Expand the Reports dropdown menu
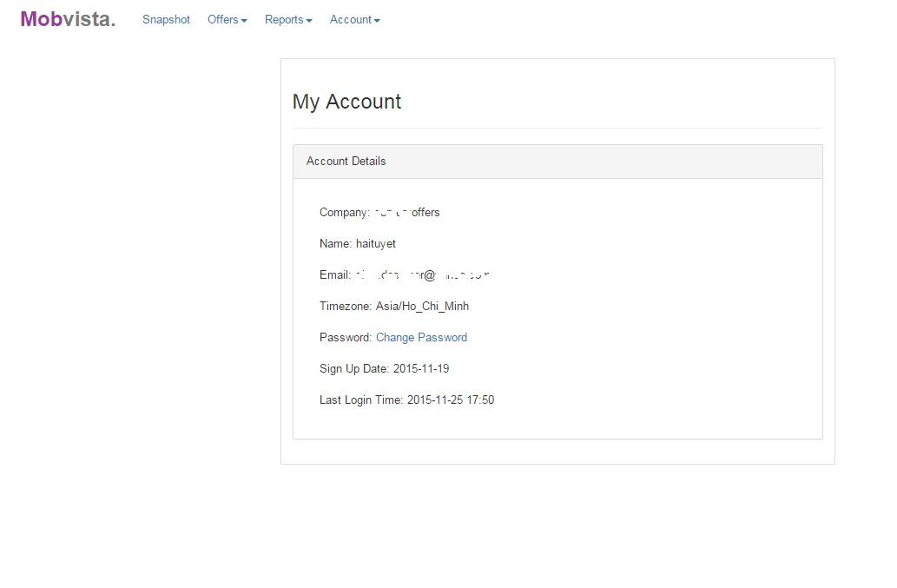This screenshot has width=897, height=588. coord(288,19)
